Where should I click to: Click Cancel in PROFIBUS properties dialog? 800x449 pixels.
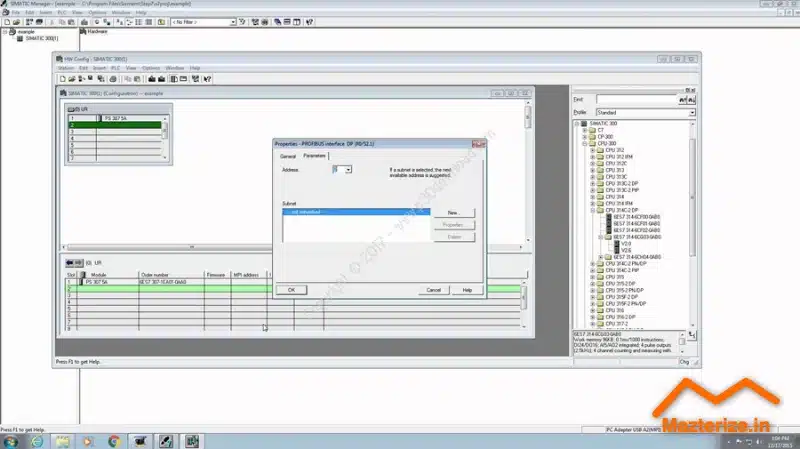pyautogui.click(x=433, y=290)
